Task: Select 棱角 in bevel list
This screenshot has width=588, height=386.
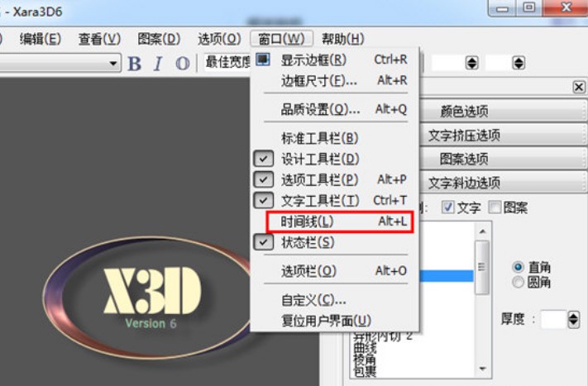Action: tap(365, 360)
